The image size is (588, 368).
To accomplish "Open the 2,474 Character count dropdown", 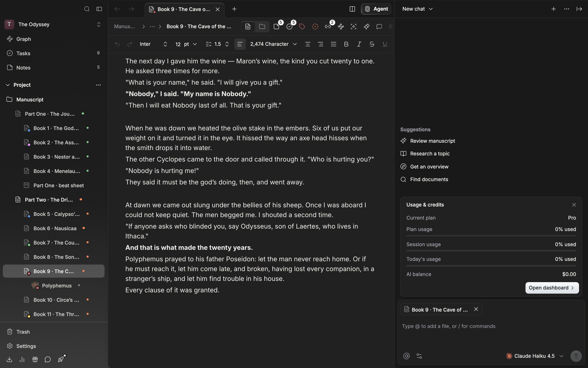I will pos(273,44).
